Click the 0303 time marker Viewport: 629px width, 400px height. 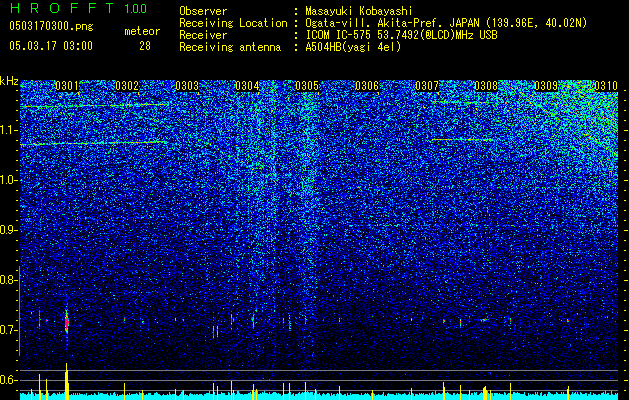pyautogui.click(x=187, y=86)
